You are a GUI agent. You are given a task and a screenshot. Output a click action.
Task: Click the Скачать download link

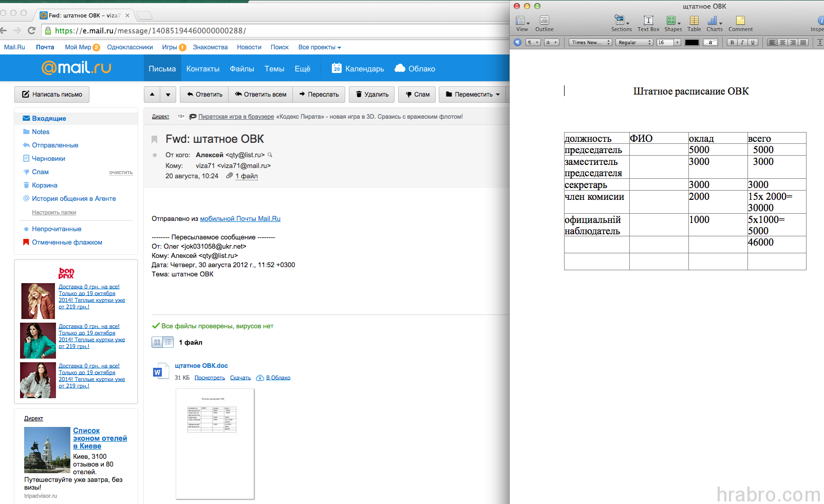pos(240,378)
